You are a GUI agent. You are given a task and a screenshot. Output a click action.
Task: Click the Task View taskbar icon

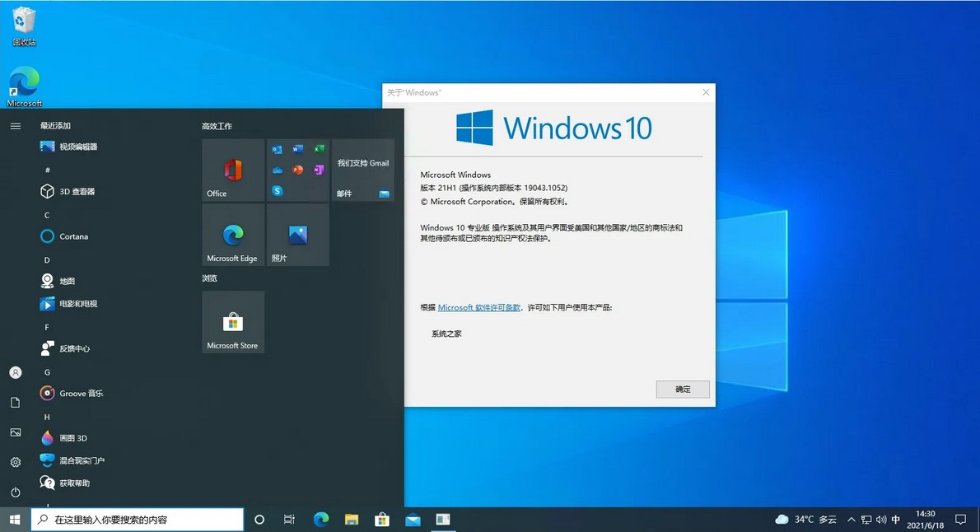(289, 520)
